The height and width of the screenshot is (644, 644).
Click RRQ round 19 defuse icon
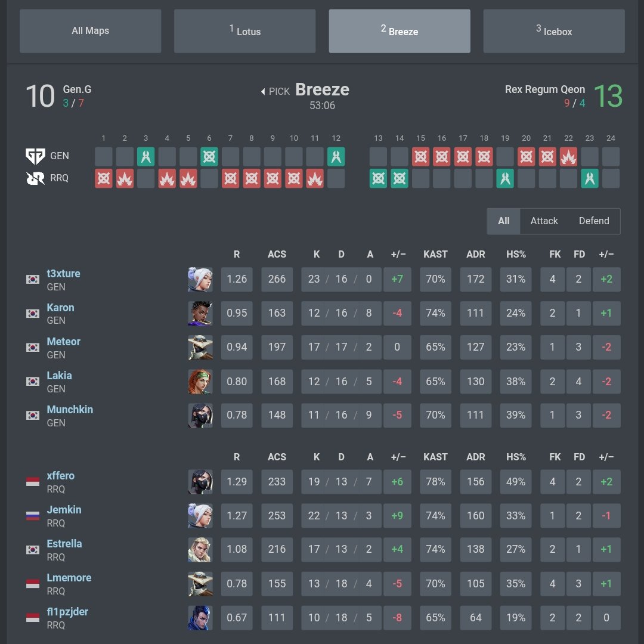click(505, 179)
